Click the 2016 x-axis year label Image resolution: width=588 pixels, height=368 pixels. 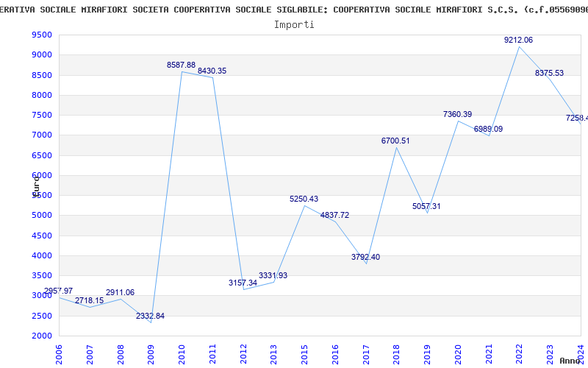click(335, 355)
